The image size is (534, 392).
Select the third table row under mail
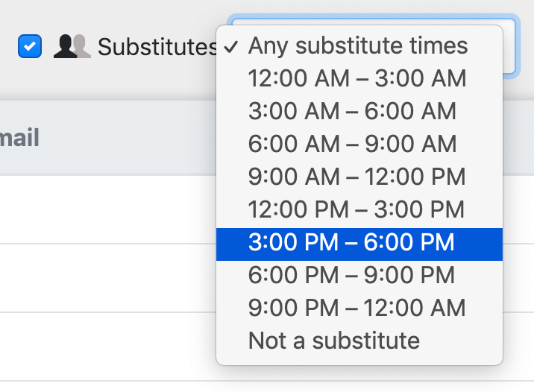coord(104,346)
